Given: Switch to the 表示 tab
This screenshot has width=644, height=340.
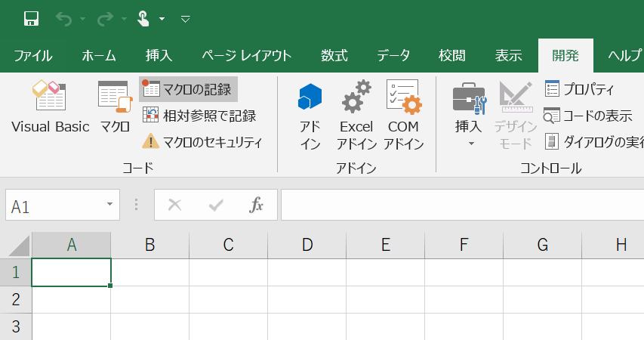Looking at the screenshot, I should pyautogui.click(x=508, y=55).
